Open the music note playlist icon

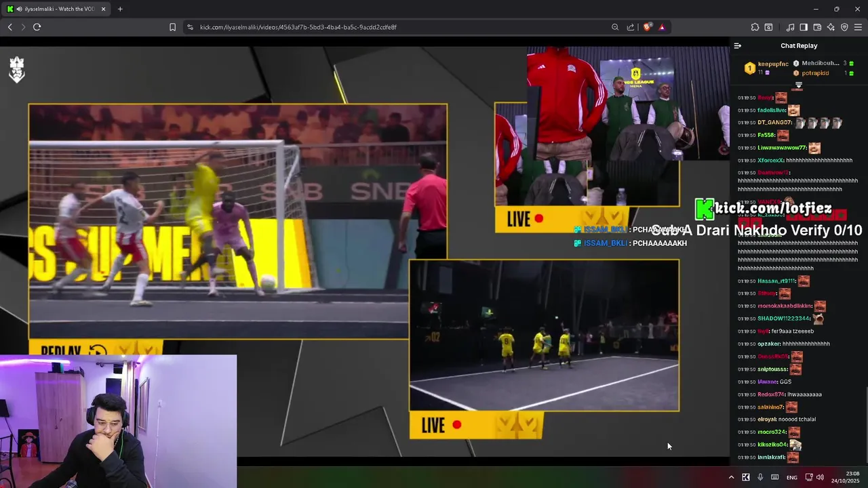tap(790, 27)
